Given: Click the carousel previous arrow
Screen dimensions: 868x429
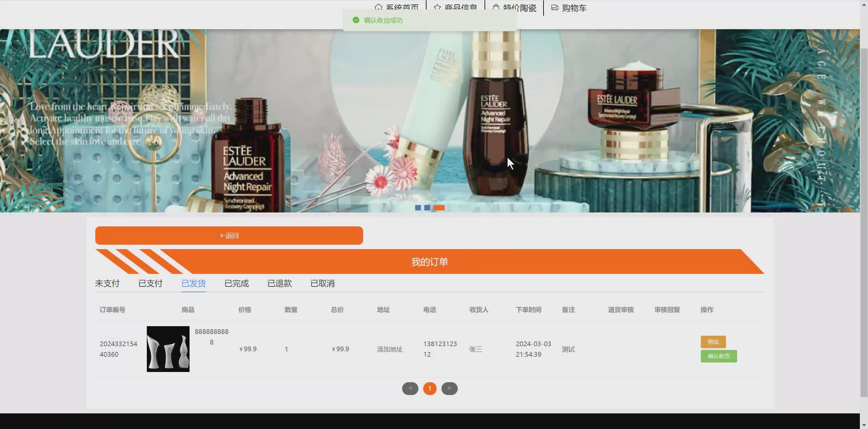Looking at the screenshot, I should pyautogui.click(x=15, y=121).
